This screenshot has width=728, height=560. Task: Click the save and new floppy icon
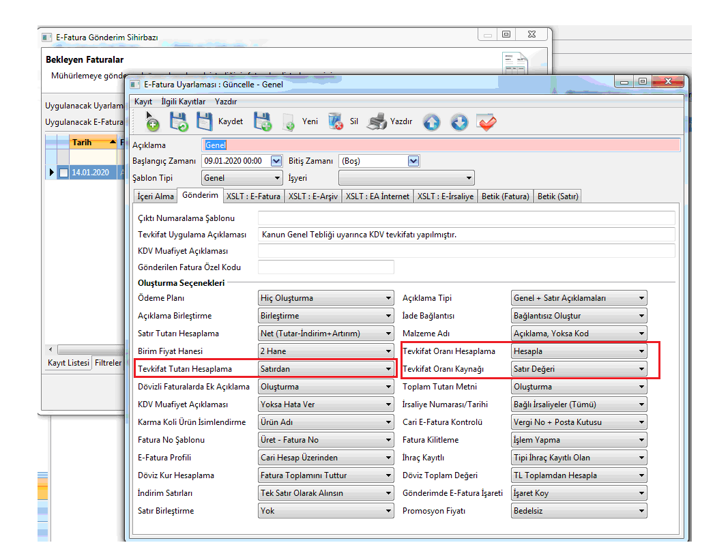[263, 122]
